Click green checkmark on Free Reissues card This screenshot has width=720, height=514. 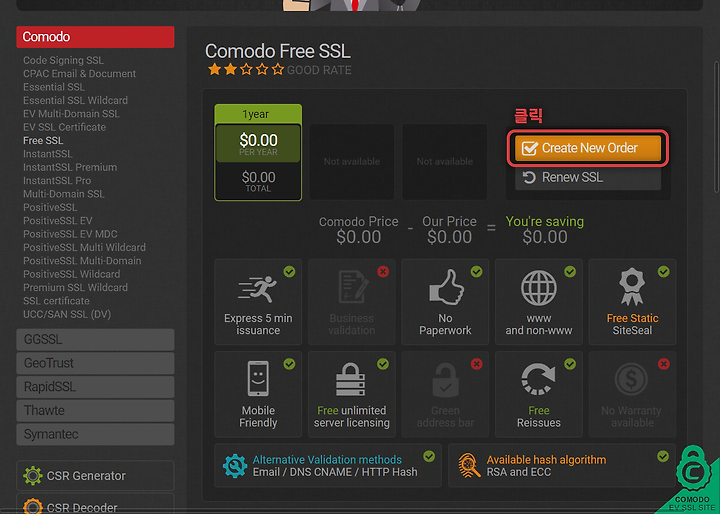coord(570,364)
